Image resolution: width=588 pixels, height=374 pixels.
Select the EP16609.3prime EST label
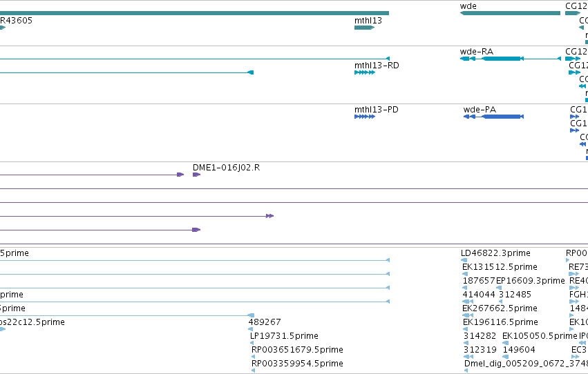click(x=530, y=281)
